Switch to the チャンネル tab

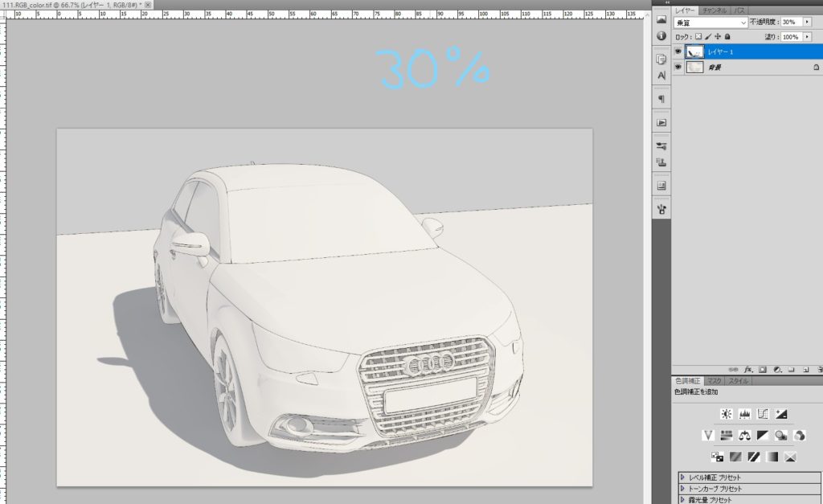click(x=714, y=10)
